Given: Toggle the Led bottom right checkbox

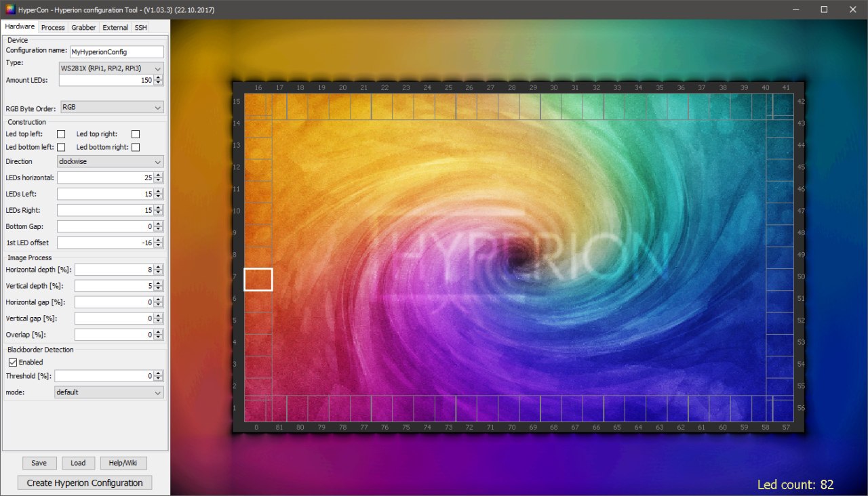Looking at the screenshot, I should [x=136, y=147].
